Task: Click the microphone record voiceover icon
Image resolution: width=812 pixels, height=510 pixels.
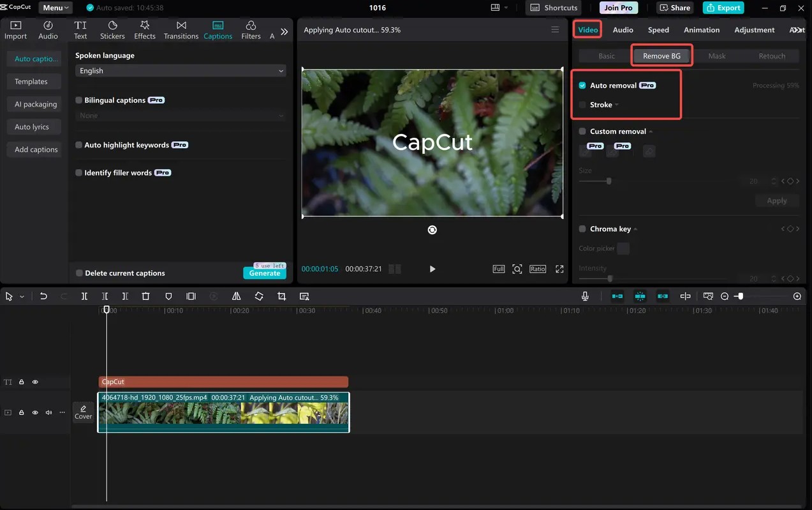Action: point(585,296)
